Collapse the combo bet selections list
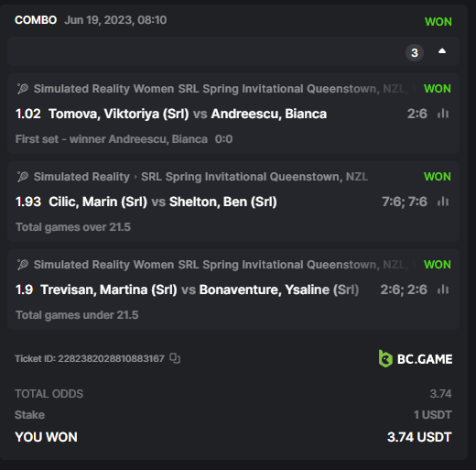The width and height of the screenshot is (476, 470). coord(442,51)
